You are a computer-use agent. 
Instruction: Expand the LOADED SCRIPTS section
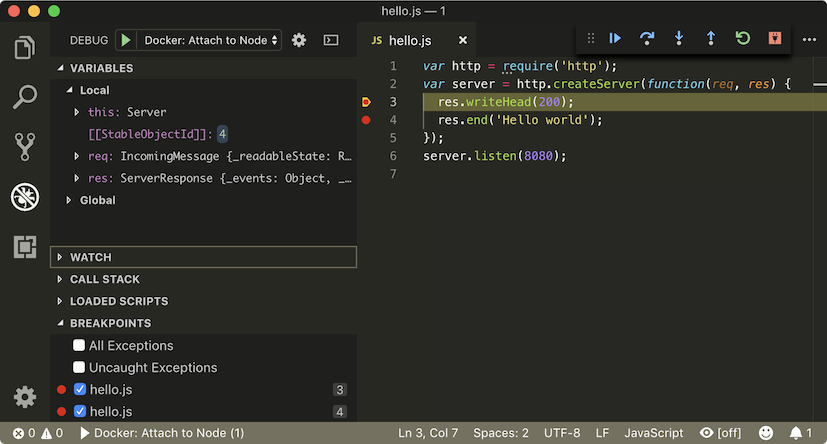[x=203, y=301]
